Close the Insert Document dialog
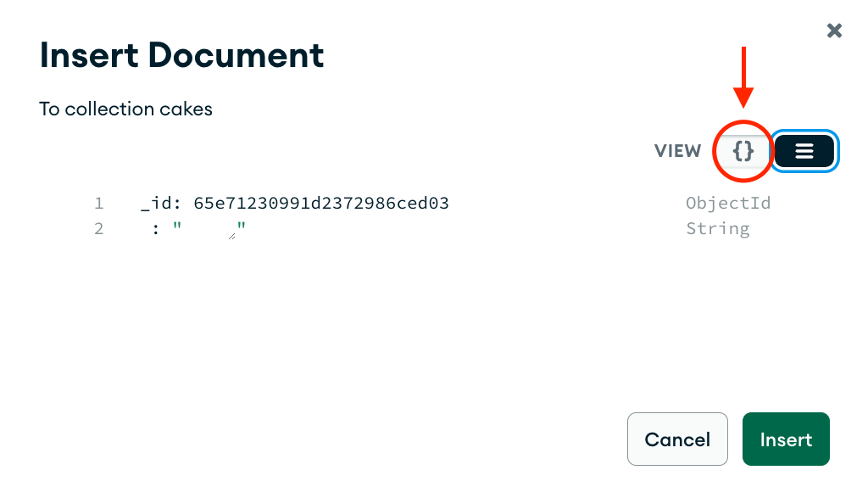 click(x=834, y=31)
